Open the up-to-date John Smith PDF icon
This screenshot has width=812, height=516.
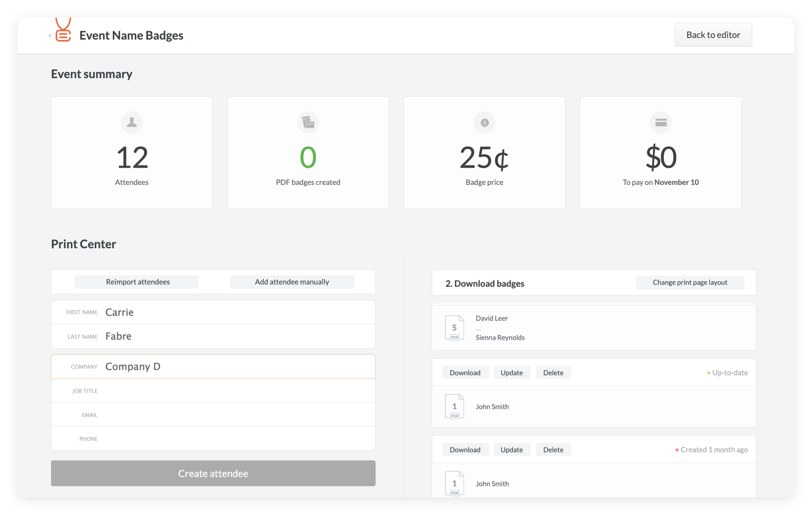pos(454,407)
